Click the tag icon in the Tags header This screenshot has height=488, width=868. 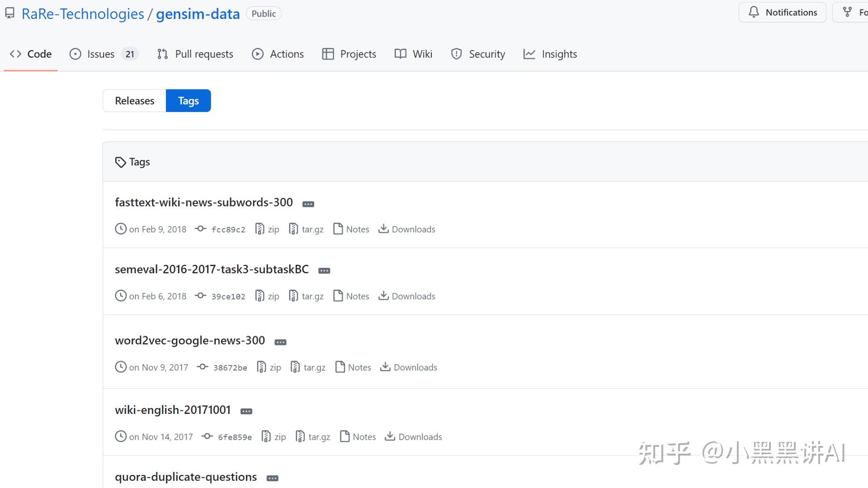120,162
